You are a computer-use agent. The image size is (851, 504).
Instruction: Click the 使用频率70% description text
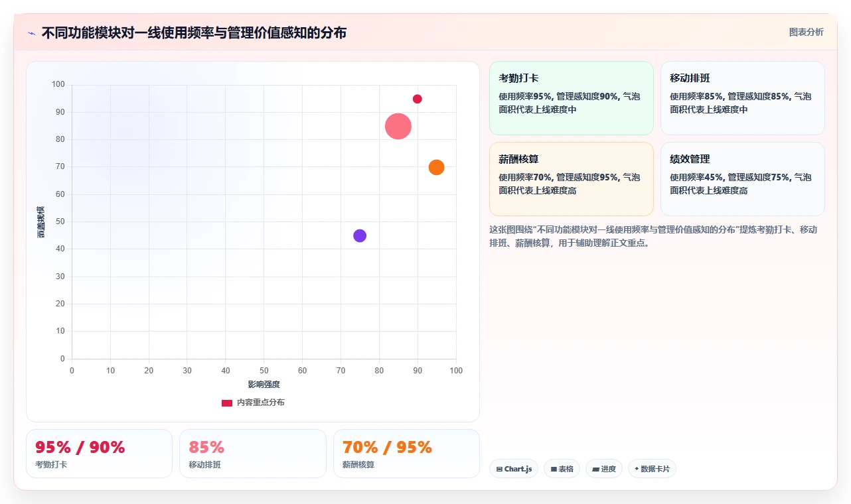[x=570, y=184]
